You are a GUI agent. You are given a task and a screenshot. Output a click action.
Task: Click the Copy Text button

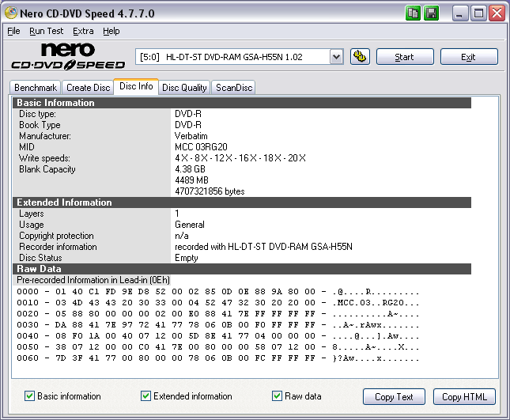pos(394,396)
